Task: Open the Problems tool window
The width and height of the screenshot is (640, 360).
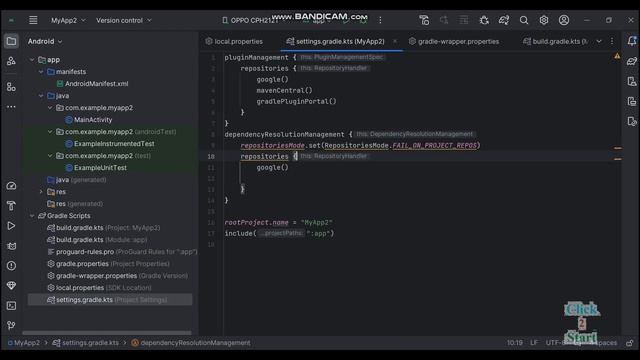Action: [11, 266]
